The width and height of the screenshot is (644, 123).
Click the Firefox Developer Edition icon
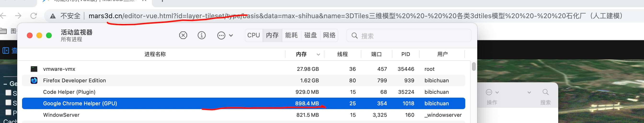click(x=34, y=80)
